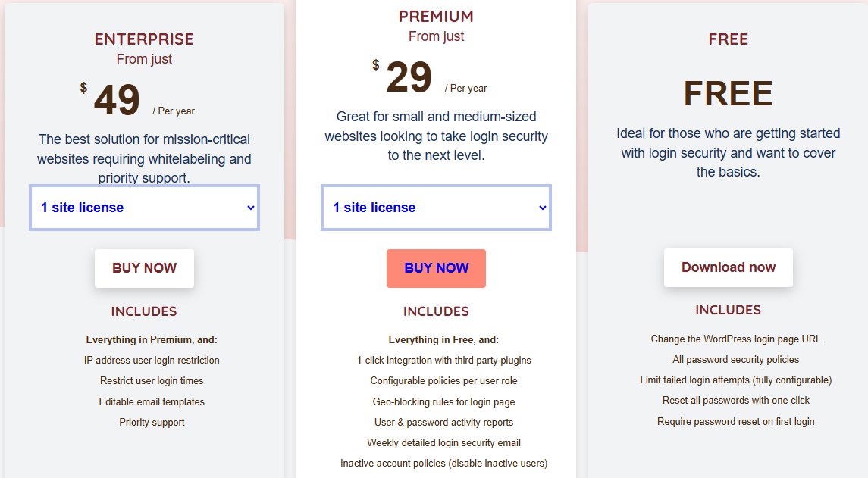Viewport: 868px width, 478px height.
Task: Click 'Editable email templates' feature item
Action: coord(152,402)
